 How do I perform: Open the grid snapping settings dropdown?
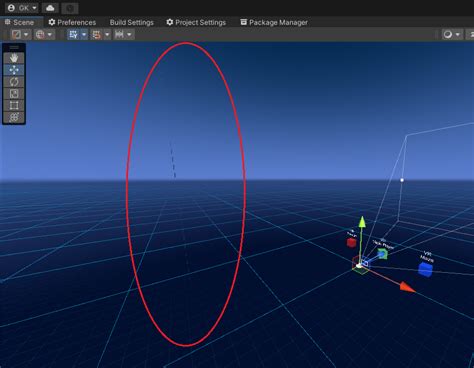click(x=107, y=34)
